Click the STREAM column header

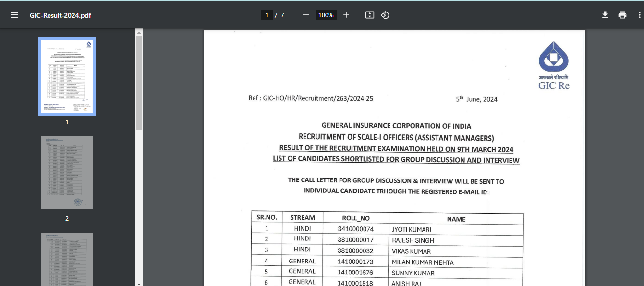(303, 218)
